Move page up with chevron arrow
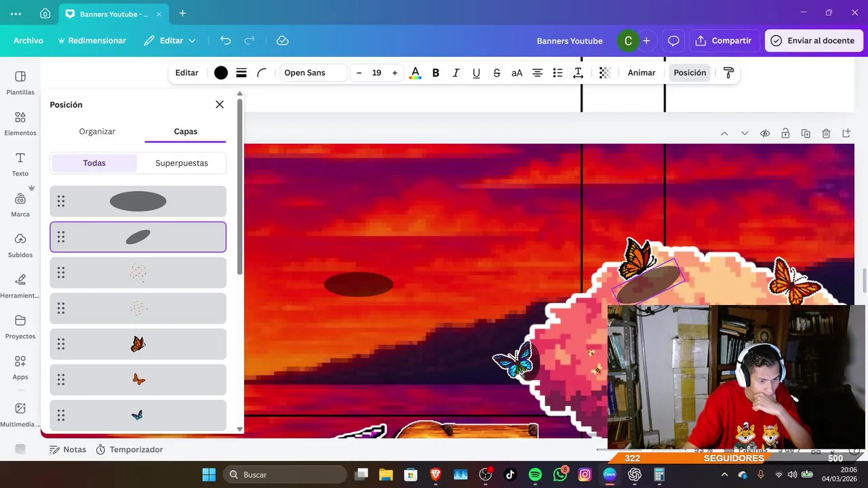The image size is (868, 488). coord(724,134)
